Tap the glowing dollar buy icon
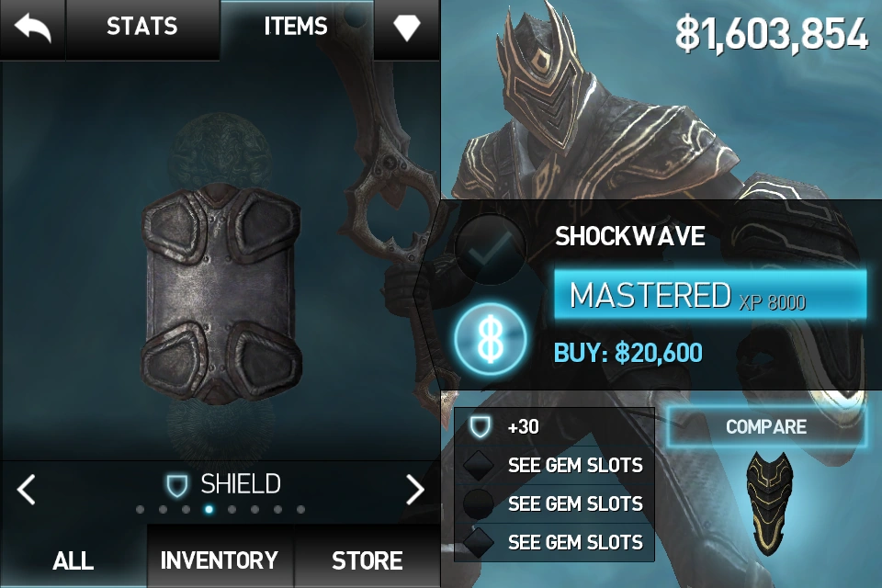The image size is (882, 588). [491, 339]
